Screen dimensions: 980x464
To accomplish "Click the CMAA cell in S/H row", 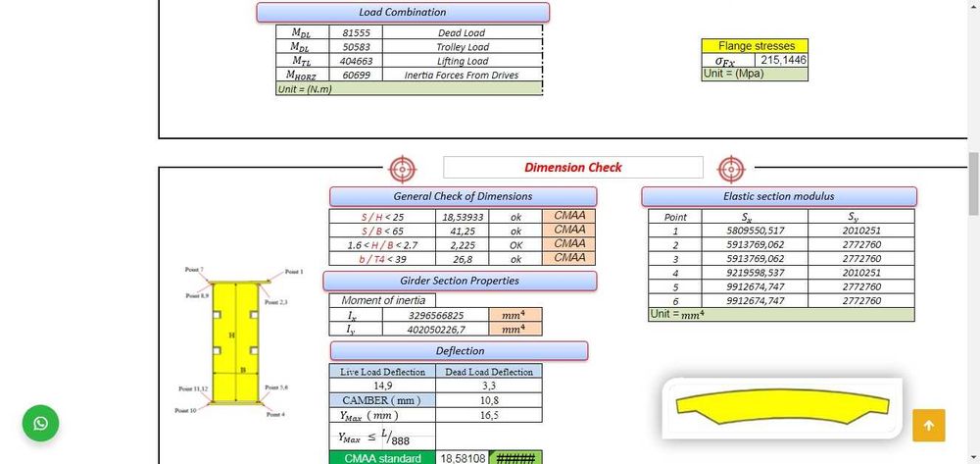I will coord(568,216).
